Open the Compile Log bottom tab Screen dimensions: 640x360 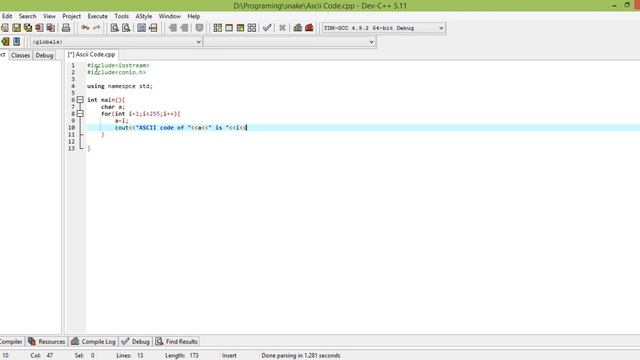[x=93, y=342]
